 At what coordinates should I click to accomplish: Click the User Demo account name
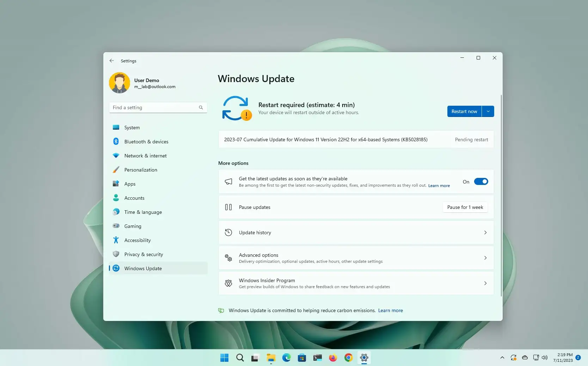[147, 80]
